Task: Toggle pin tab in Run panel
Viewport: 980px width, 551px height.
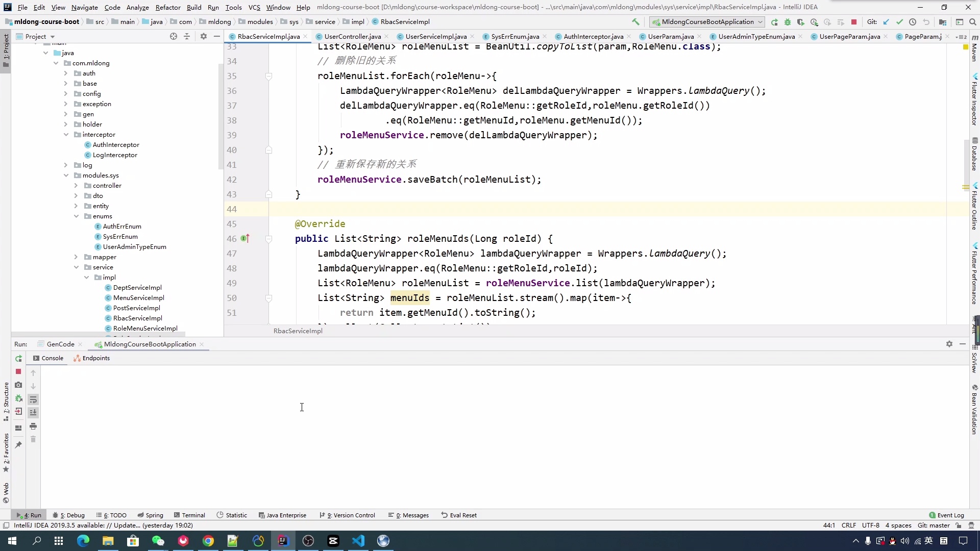Action: [x=18, y=445]
